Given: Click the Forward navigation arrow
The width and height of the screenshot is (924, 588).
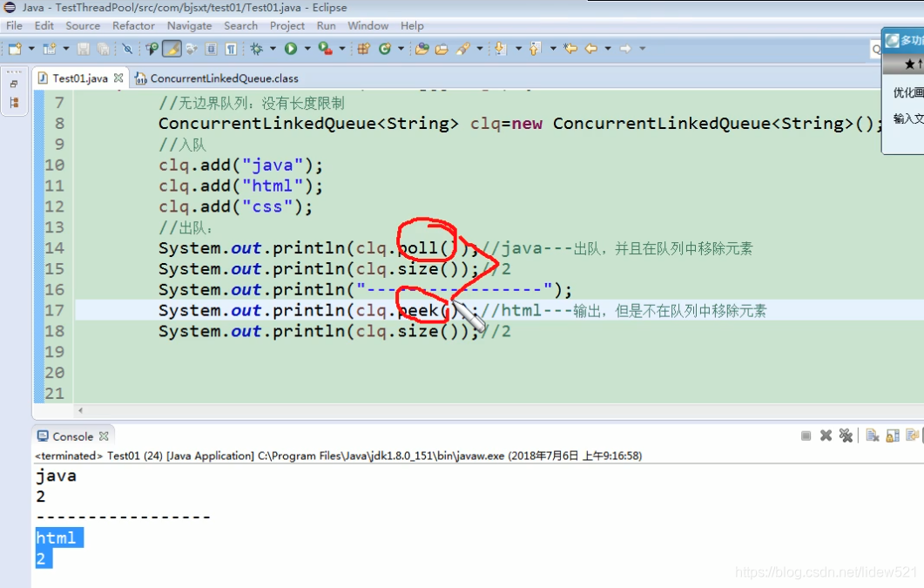Looking at the screenshot, I should click(x=626, y=49).
